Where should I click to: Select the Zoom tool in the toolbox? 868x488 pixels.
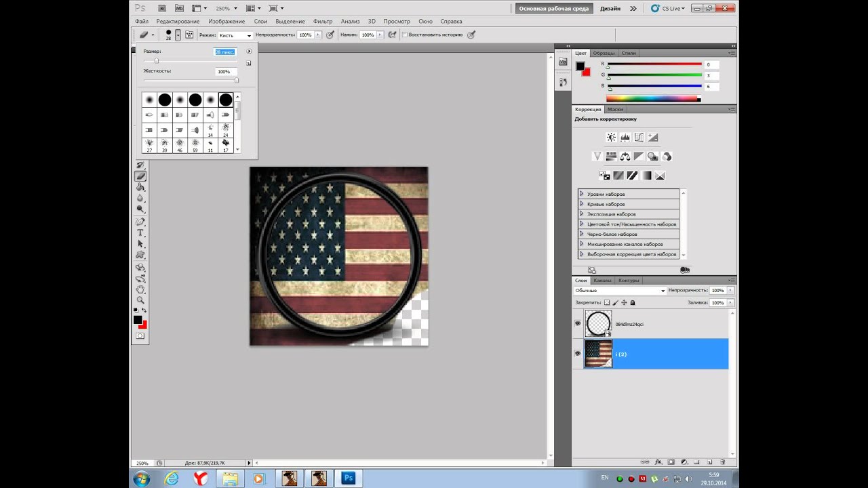pos(140,300)
